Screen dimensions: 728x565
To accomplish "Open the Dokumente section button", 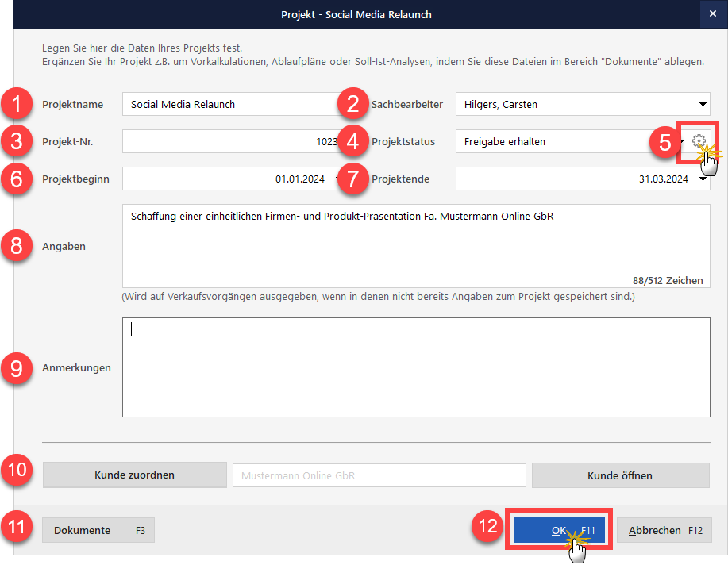I will 98,531.
